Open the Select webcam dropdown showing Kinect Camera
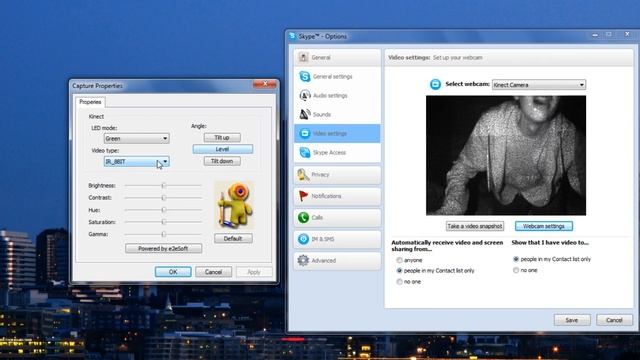This screenshot has height=360, width=640. point(539,84)
